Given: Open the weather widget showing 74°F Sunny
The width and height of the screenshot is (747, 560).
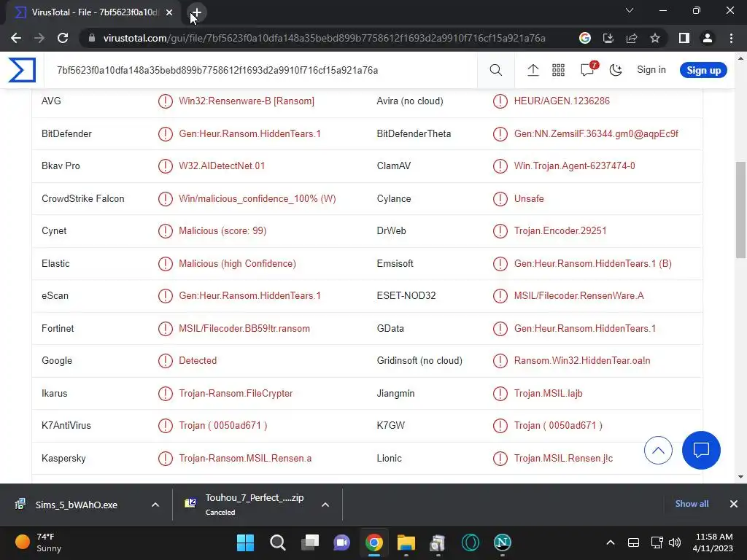Looking at the screenshot, I should point(39,542).
